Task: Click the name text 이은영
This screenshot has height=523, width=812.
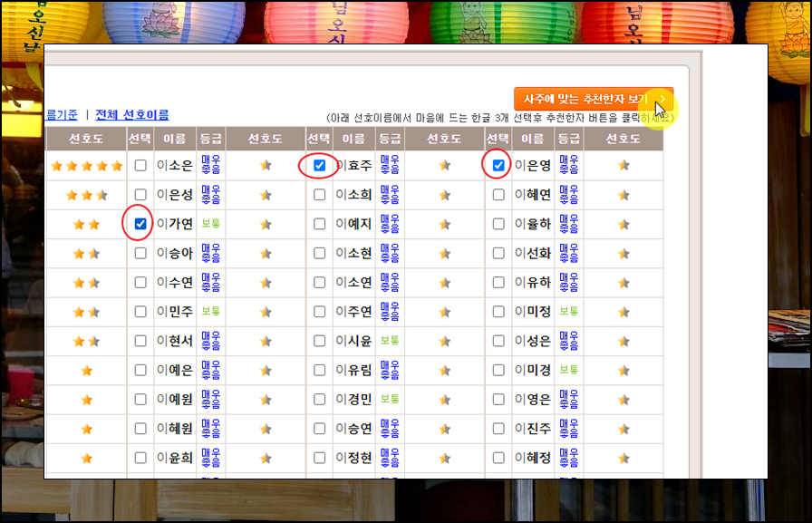Action: tap(532, 165)
